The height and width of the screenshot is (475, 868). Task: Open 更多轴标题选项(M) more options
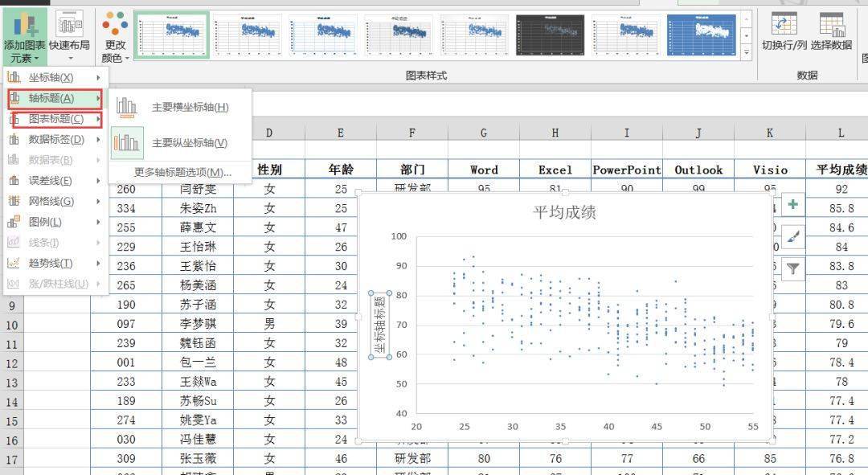(182, 172)
